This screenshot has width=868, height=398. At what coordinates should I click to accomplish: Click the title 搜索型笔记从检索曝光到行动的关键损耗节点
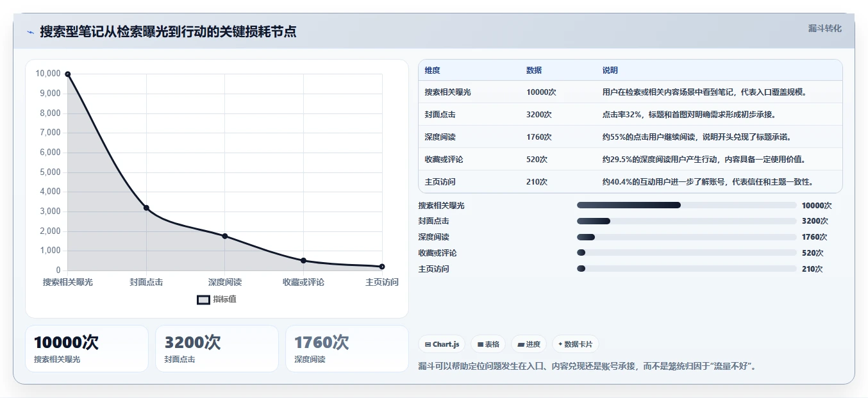168,31
